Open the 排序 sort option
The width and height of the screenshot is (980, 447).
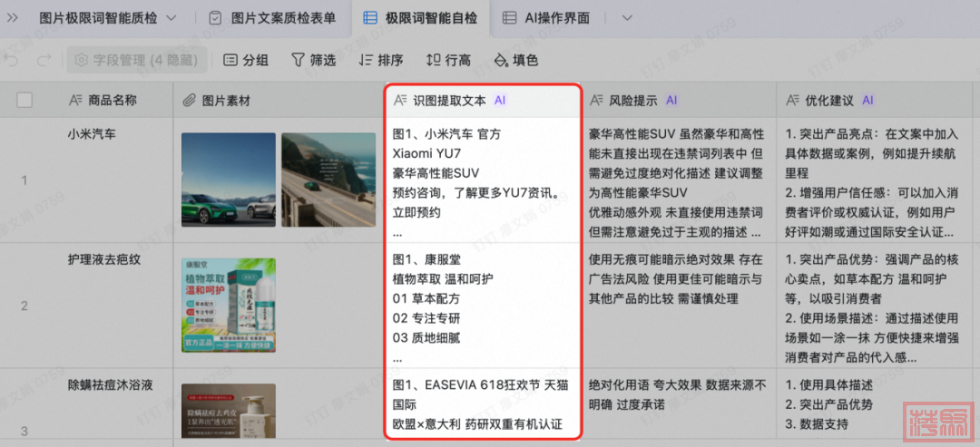381,60
